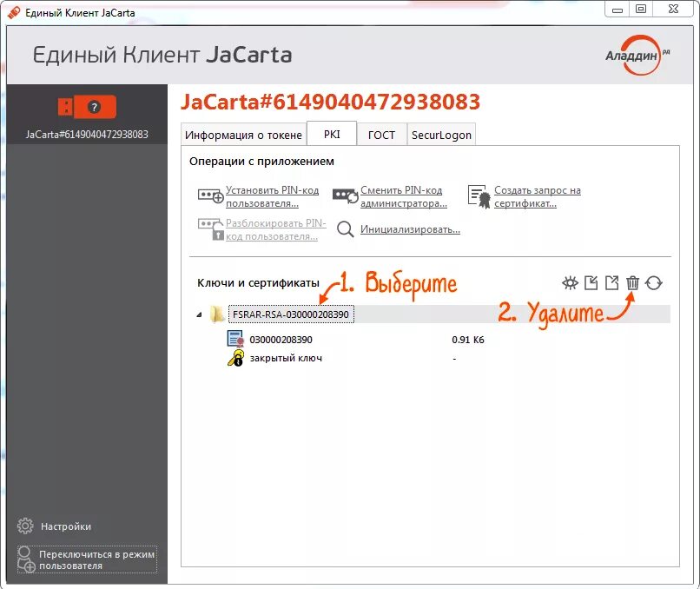Switch to the PKI tab
This screenshot has width=700, height=589.
(332, 134)
